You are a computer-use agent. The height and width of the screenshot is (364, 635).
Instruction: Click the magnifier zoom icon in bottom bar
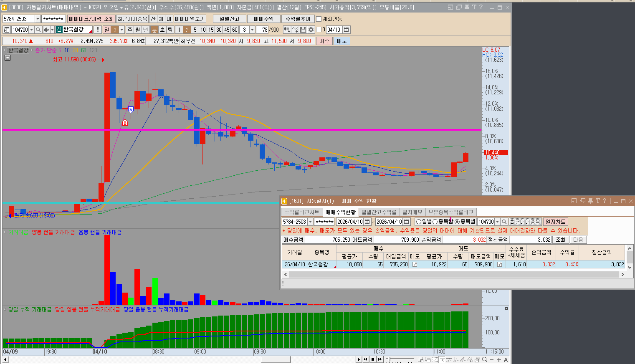tap(485, 359)
